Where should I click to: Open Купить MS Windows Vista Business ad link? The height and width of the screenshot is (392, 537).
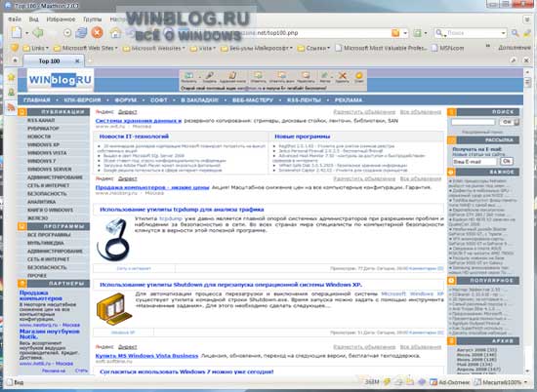pyautogui.click(x=146, y=356)
